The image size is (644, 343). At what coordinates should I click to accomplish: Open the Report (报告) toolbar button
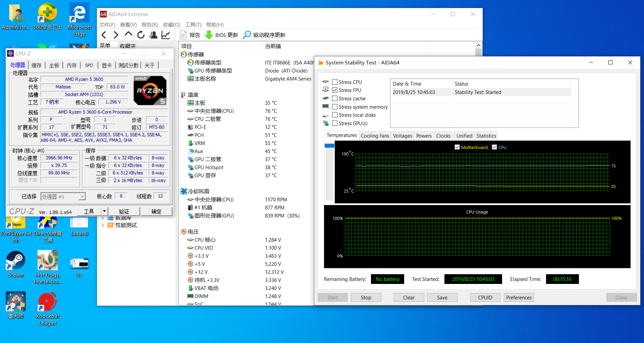(x=190, y=35)
